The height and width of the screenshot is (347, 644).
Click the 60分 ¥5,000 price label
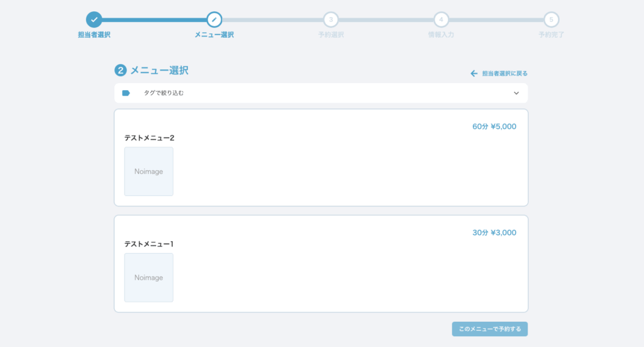pos(494,127)
